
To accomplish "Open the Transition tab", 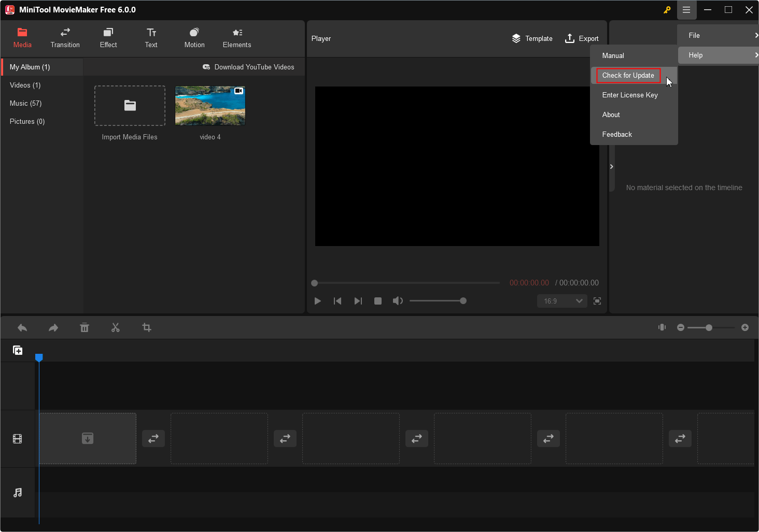I will point(65,38).
